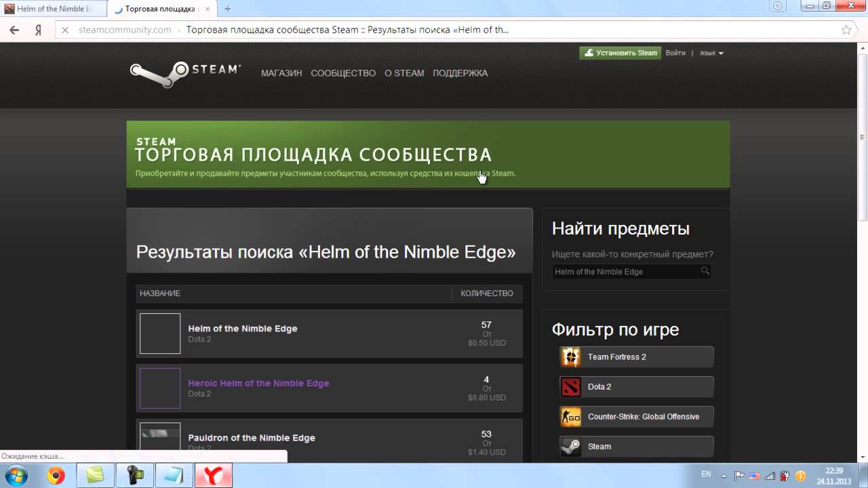Viewport: 868px width, 488px height.
Task: Click the Войти login link
Action: tap(675, 53)
